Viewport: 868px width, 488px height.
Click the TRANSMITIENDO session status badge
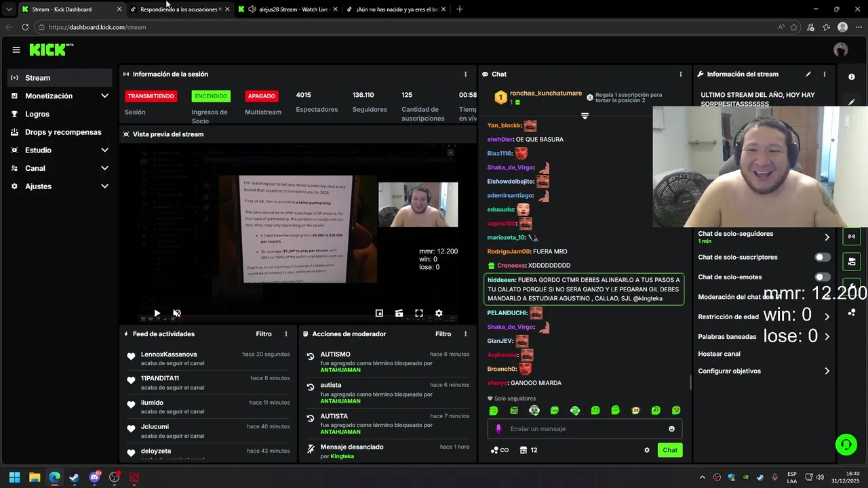point(151,96)
